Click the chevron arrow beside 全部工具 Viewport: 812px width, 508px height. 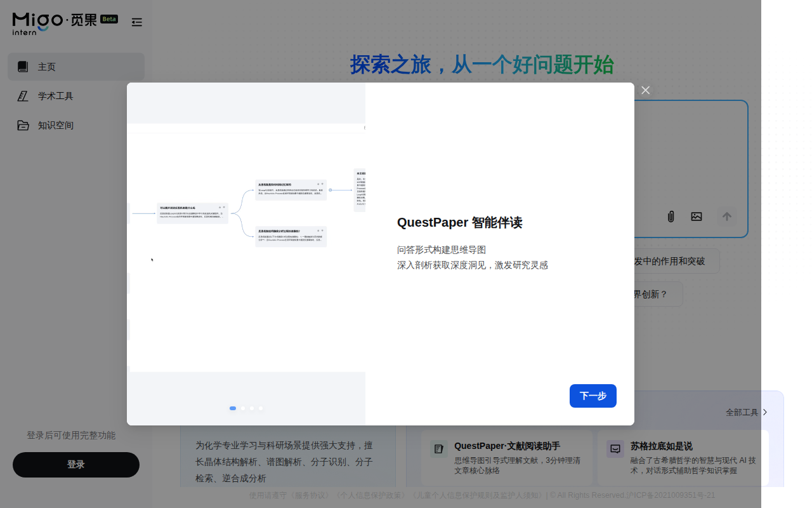click(x=765, y=412)
